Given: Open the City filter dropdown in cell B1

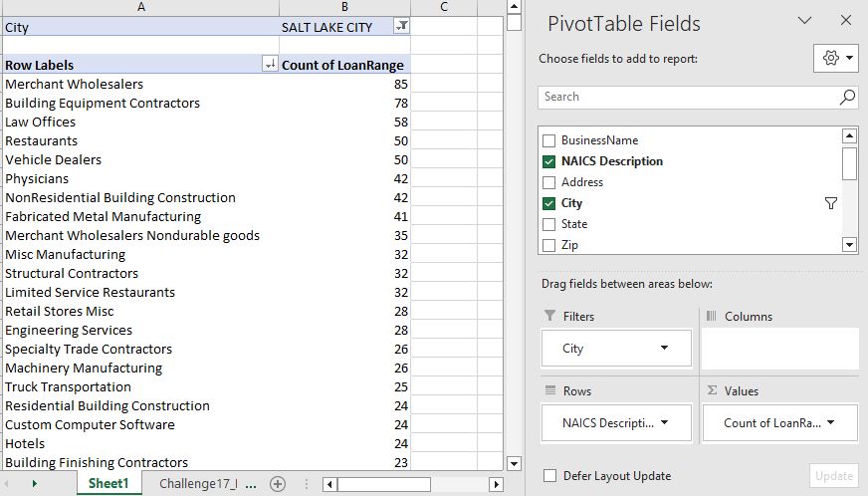Looking at the screenshot, I should tap(402, 26).
